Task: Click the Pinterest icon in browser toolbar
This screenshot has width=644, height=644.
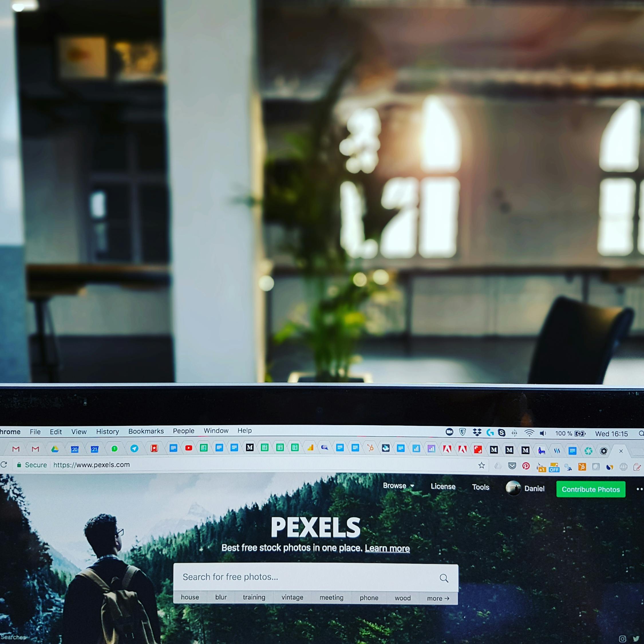Action: 526,466
